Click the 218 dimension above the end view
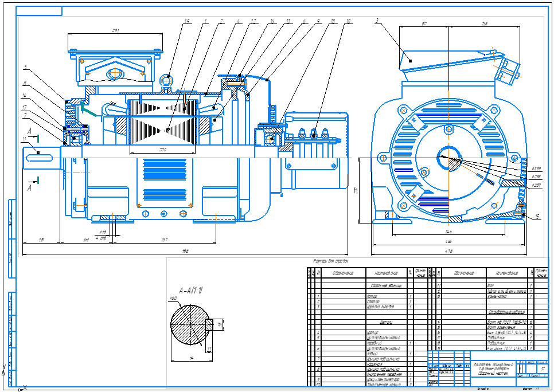Image resolution: width=554 pixels, height=392 pixels. (x=485, y=23)
